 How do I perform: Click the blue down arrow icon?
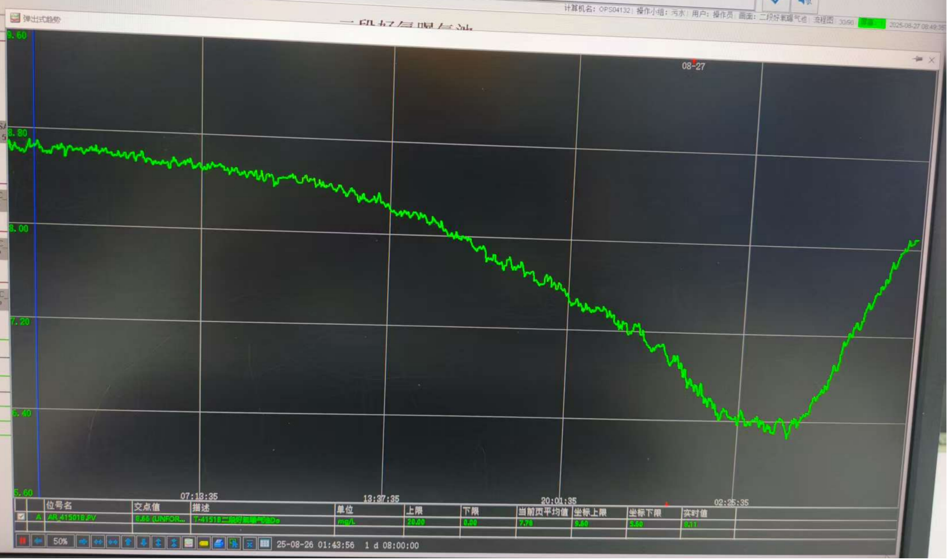pos(143,543)
